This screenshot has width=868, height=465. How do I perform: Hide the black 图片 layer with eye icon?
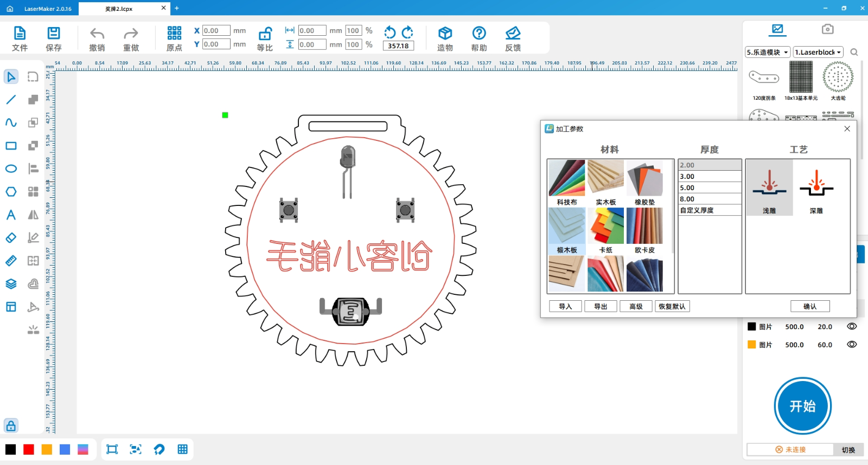point(852,326)
